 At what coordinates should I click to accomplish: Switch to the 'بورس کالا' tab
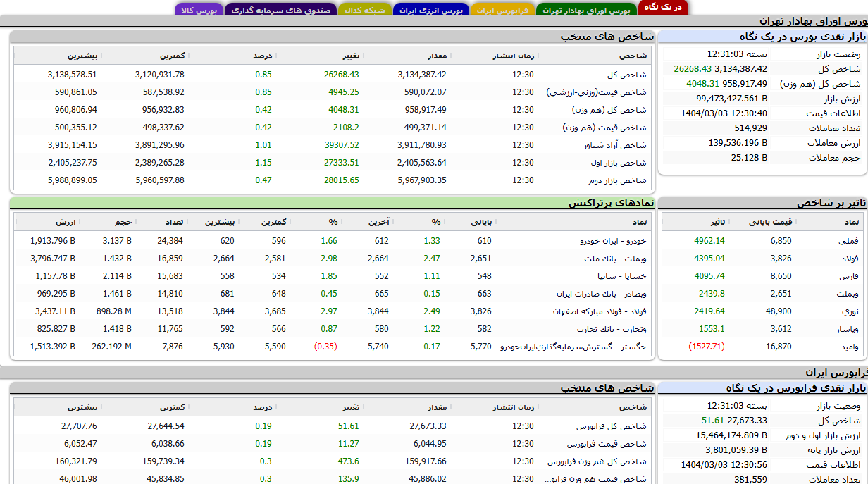click(199, 11)
